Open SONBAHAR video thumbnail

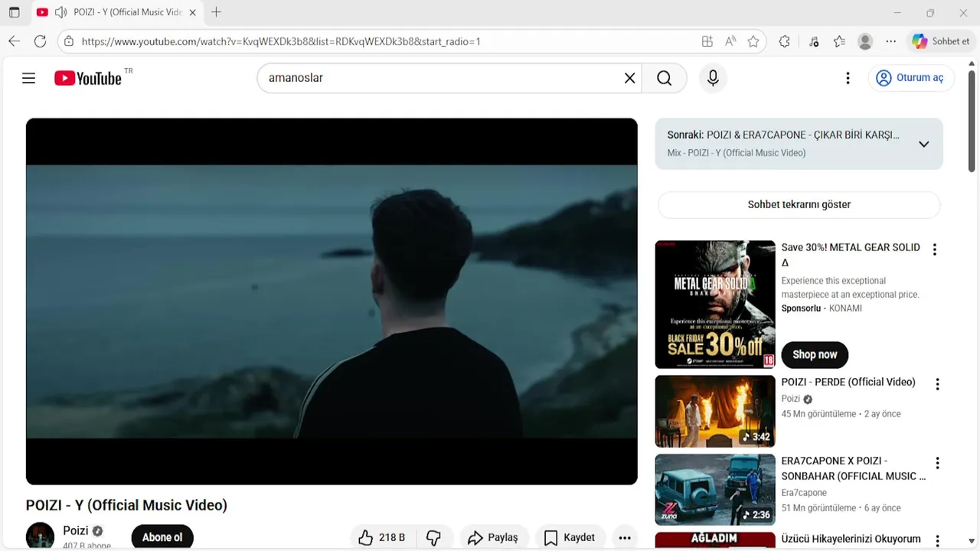715,490
